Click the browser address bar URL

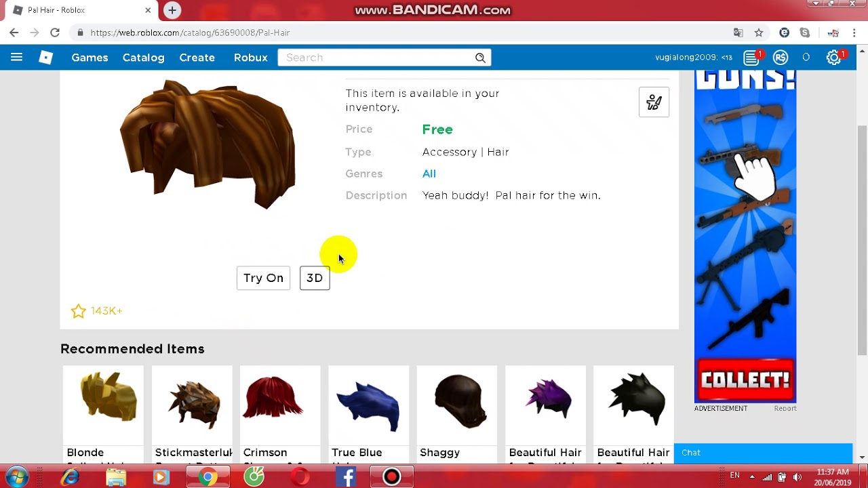click(190, 33)
